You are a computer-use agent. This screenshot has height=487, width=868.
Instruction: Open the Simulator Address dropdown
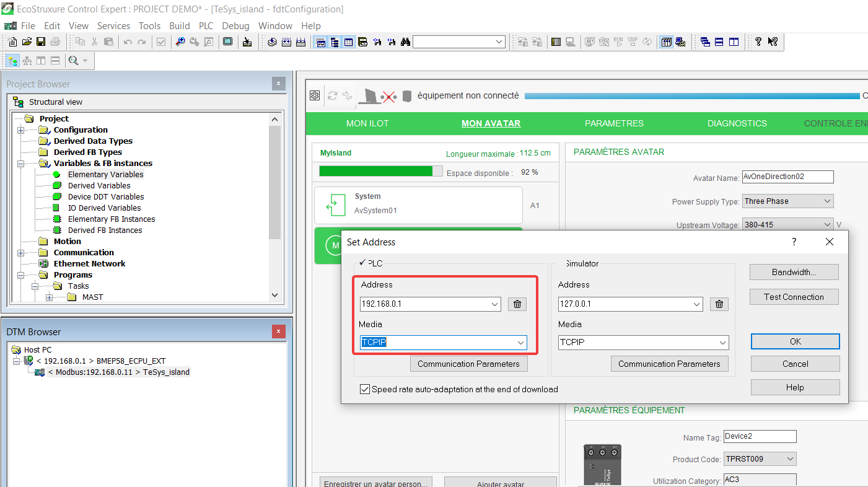[696, 304]
